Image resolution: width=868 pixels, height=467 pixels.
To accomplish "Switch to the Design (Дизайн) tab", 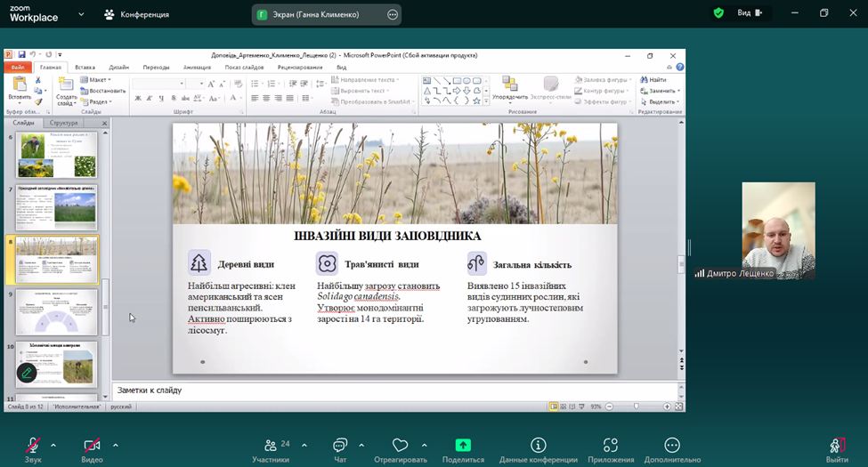I will (x=118, y=67).
